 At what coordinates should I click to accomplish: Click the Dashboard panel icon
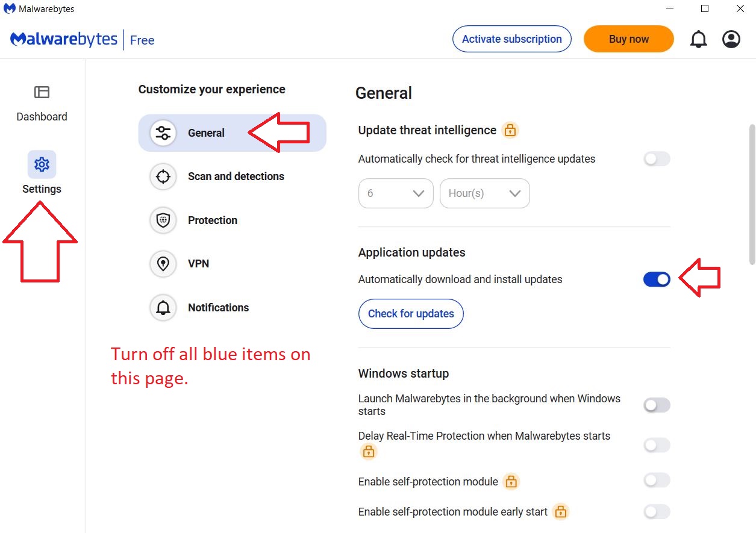coord(42,92)
